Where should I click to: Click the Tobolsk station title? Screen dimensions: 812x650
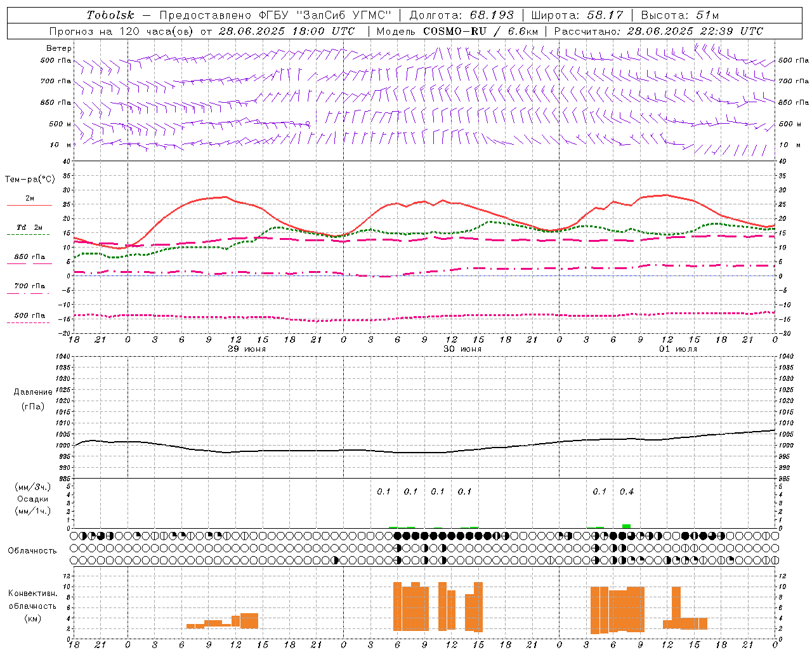pyautogui.click(x=110, y=15)
